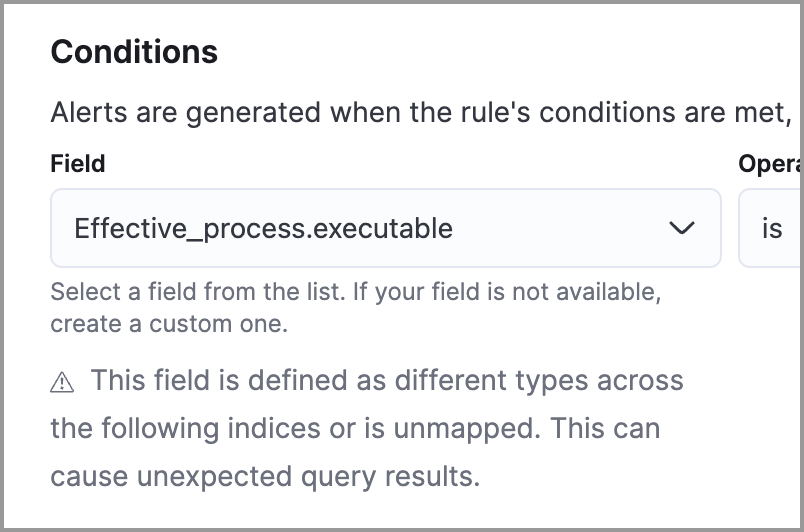Click the partially visible Operator label
The image size is (804, 532).
coord(770,163)
